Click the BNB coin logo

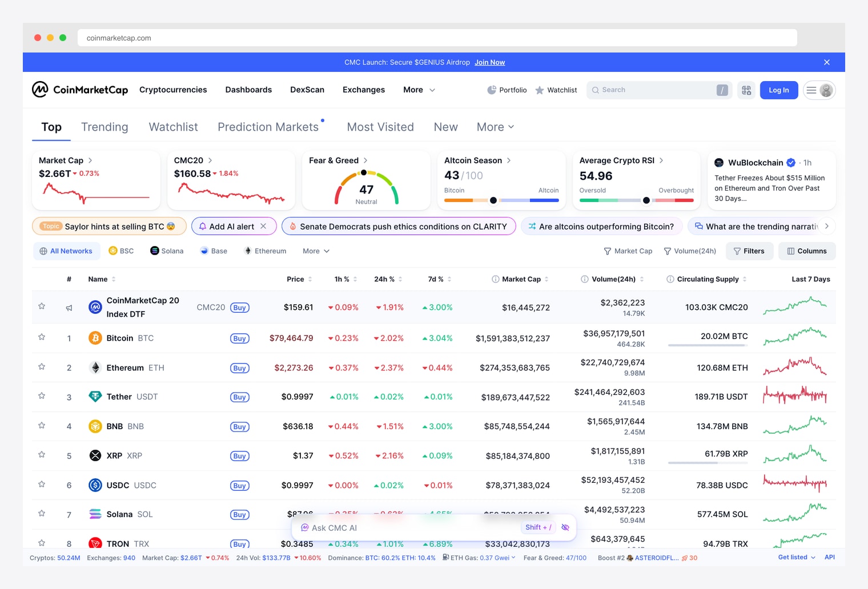coord(95,426)
